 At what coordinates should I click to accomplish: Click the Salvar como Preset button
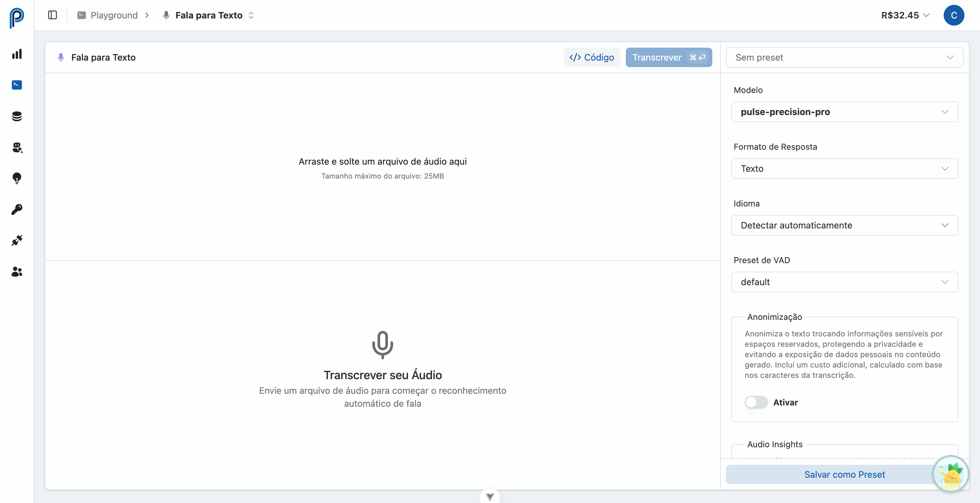844,474
